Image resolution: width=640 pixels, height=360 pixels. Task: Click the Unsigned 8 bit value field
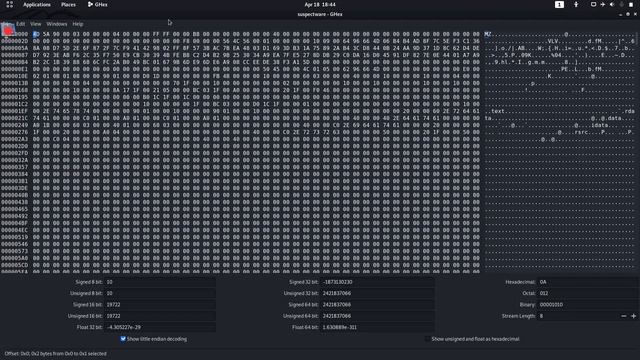point(160,293)
